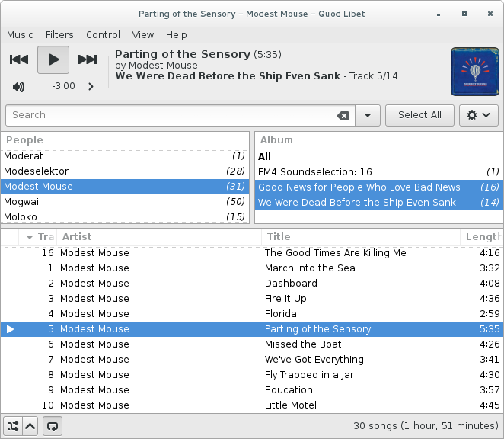The height and width of the screenshot is (439, 504).
Task: Skip to the previous track
Action: [x=19, y=59]
